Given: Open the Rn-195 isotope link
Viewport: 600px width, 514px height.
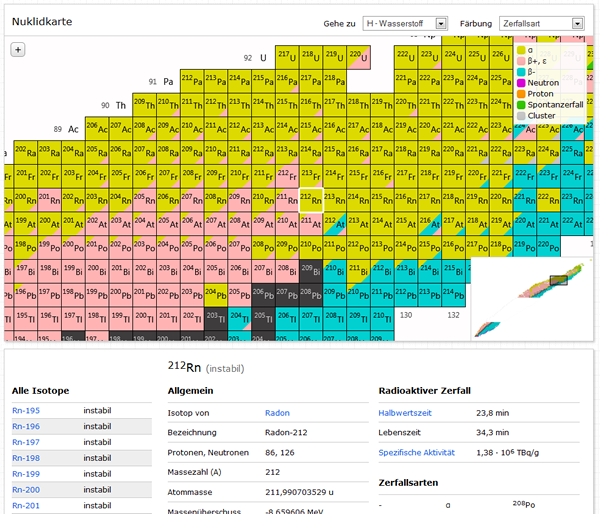Looking at the screenshot, I should 26,411.
